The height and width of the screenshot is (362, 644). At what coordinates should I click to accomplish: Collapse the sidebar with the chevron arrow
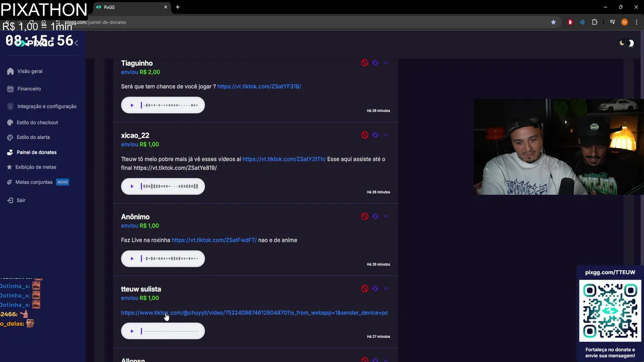coord(76,43)
